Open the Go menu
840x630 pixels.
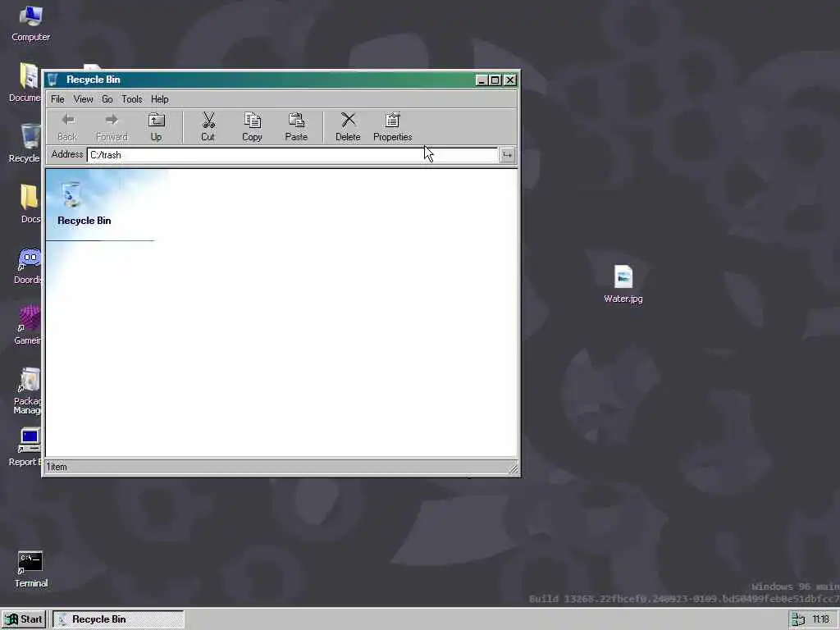(x=107, y=99)
